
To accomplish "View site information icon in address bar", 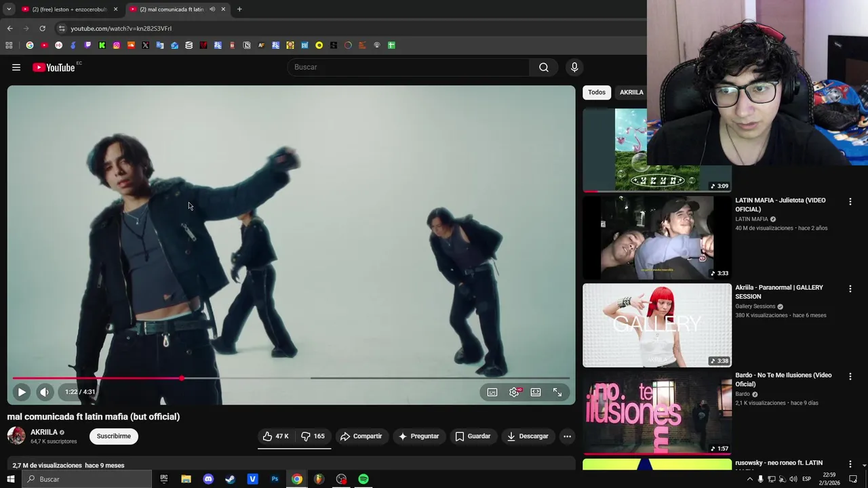I will 62,28.
